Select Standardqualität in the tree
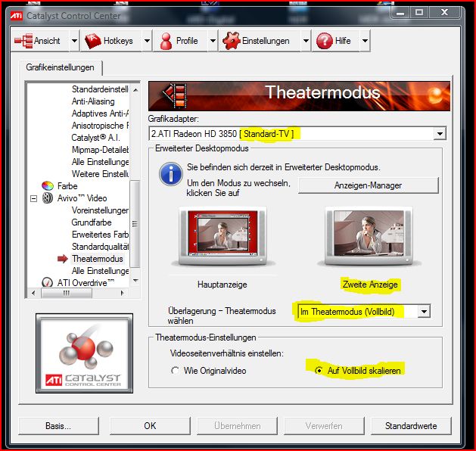 pos(100,247)
